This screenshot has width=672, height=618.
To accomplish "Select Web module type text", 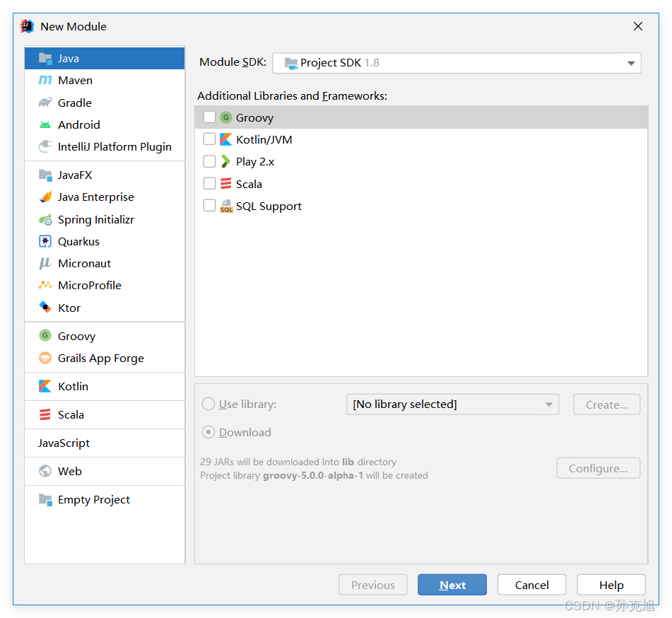I will point(69,471).
